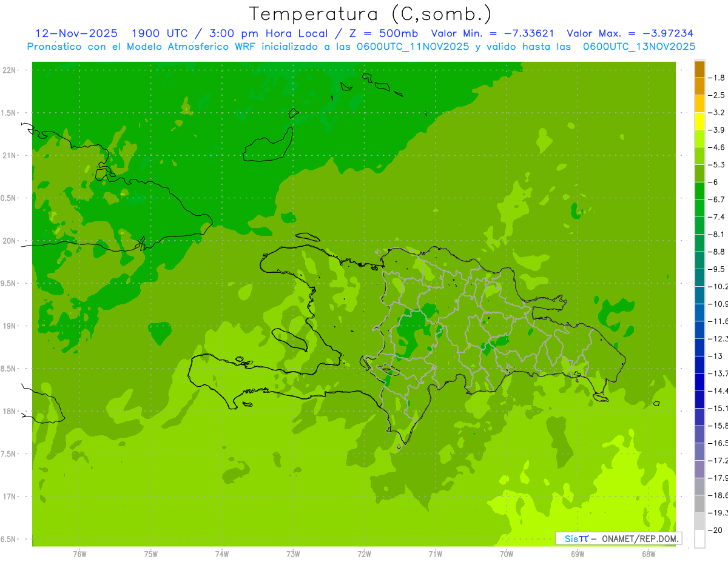Image resolution: width=728 pixels, height=562 pixels.
Task: Click the "-15.8" colorbar label
Action: tap(718, 426)
